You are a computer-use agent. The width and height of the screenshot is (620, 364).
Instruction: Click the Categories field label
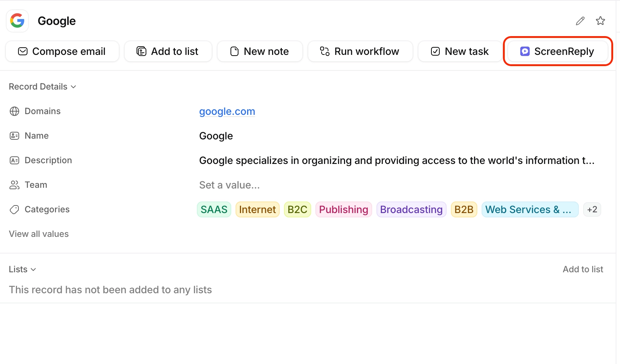tap(47, 209)
